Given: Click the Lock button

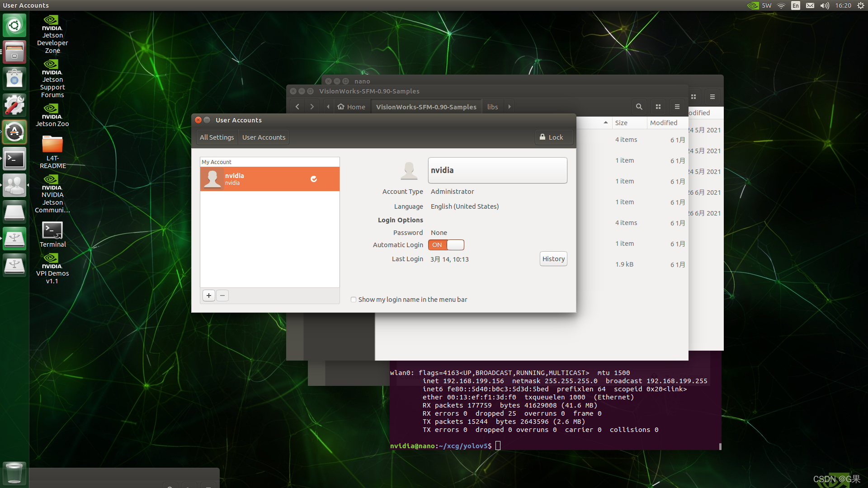Looking at the screenshot, I should point(552,137).
